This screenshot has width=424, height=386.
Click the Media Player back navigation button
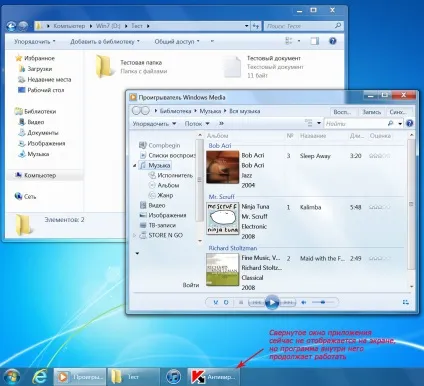pos(136,111)
